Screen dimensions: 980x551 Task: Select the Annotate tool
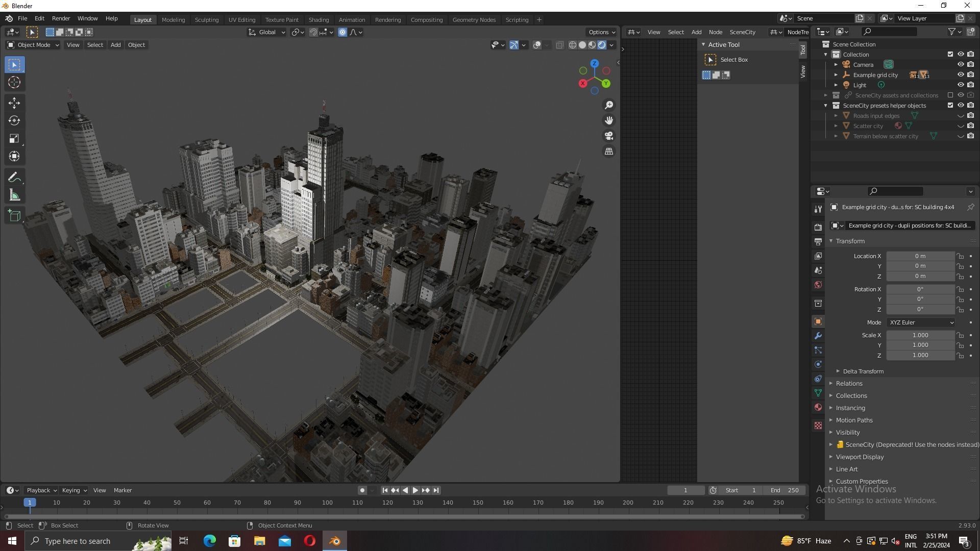pos(14,178)
